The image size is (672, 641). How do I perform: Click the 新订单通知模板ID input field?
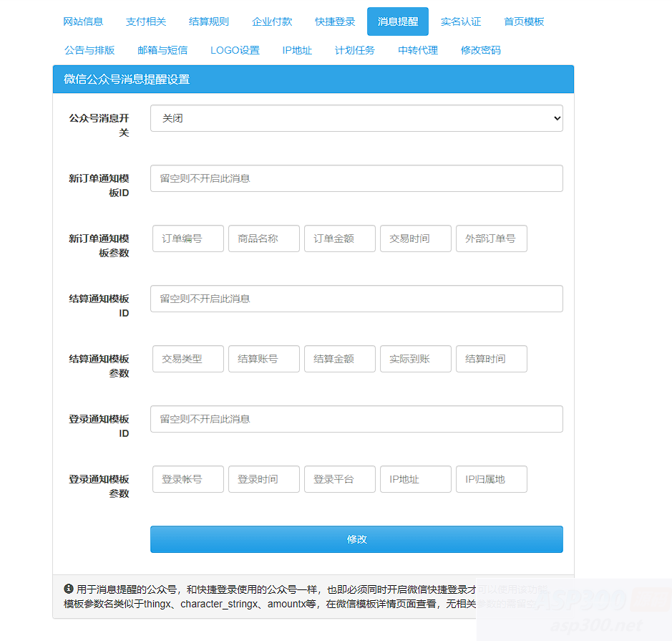356,178
